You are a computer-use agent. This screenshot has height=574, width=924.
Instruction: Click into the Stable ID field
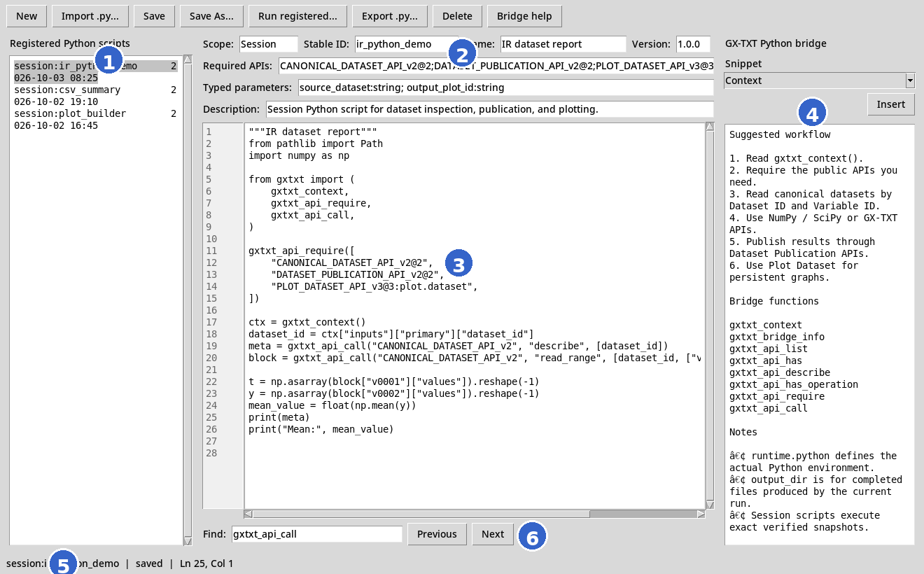(407, 44)
